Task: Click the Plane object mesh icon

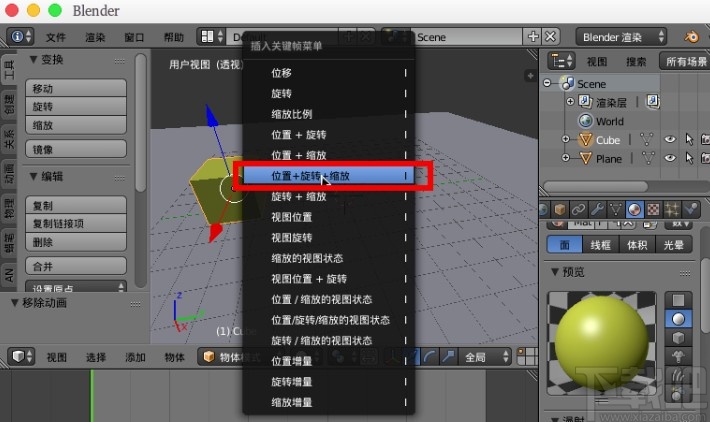Action: point(585,158)
